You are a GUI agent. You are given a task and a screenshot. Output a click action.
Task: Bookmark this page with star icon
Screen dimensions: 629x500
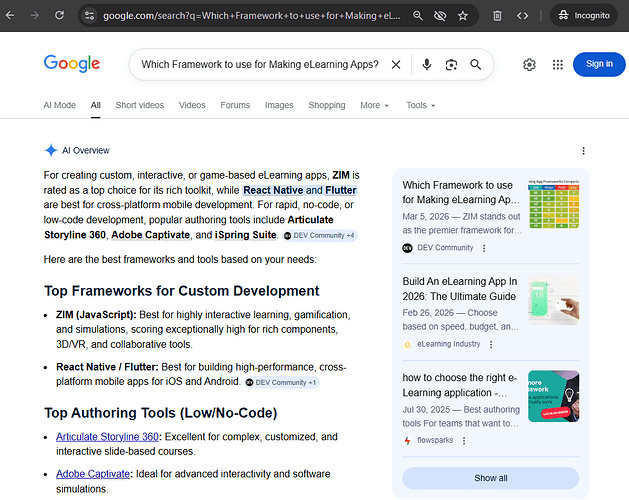tap(463, 16)
